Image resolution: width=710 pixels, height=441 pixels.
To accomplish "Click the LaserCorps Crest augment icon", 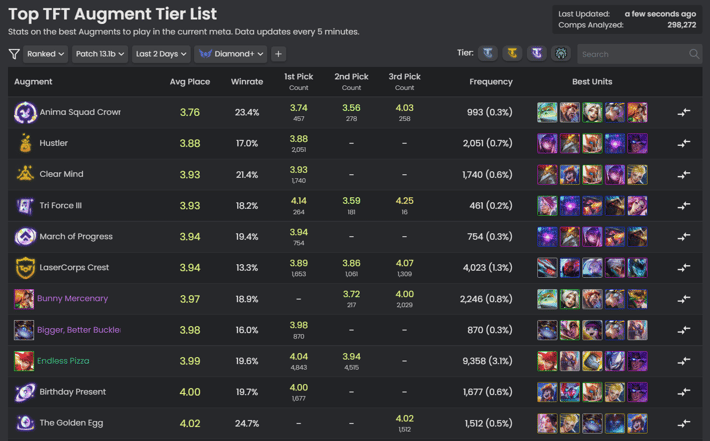I will (25, 268).
